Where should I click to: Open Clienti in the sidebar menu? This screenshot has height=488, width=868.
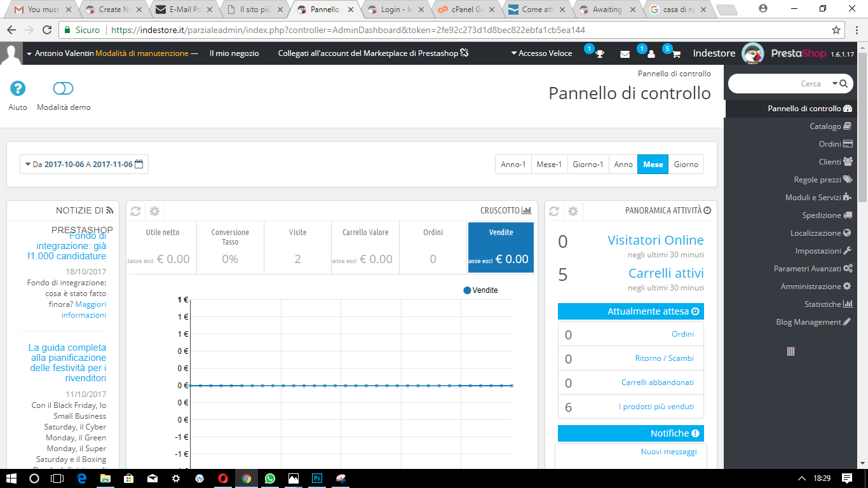click(x=836, y=162)
